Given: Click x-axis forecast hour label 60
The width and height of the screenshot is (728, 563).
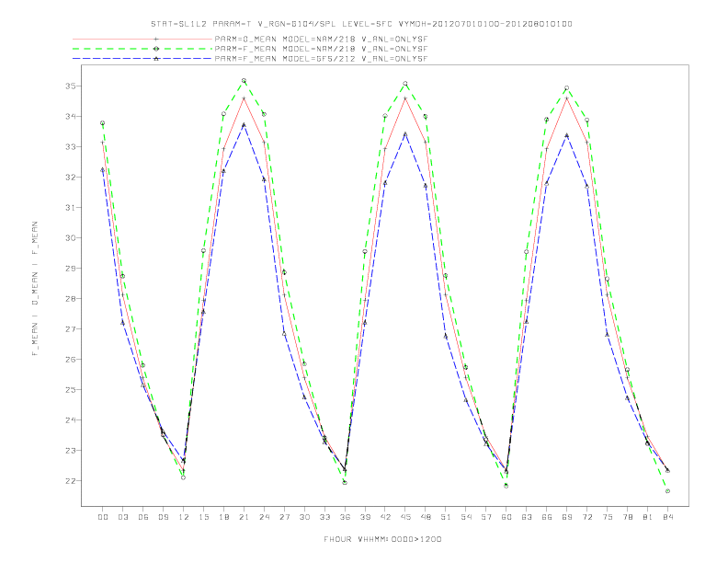Looking at the screenshot, I should [x=506, y=517].
